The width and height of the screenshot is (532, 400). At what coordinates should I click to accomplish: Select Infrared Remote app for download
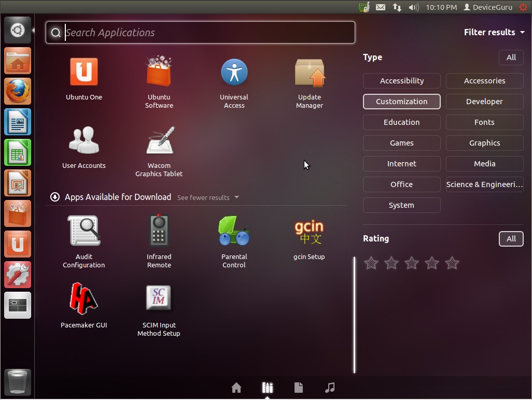click(159, 242)
